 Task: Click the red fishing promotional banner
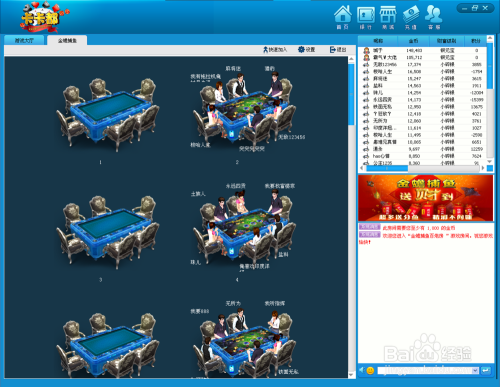click(x=425, y=198)
